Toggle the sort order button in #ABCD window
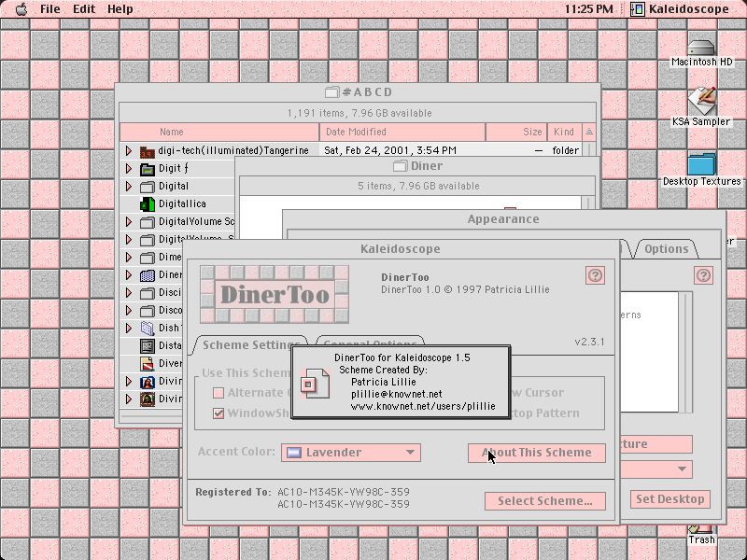This screenshot has width=747, height=560. [x=589, y=132]
